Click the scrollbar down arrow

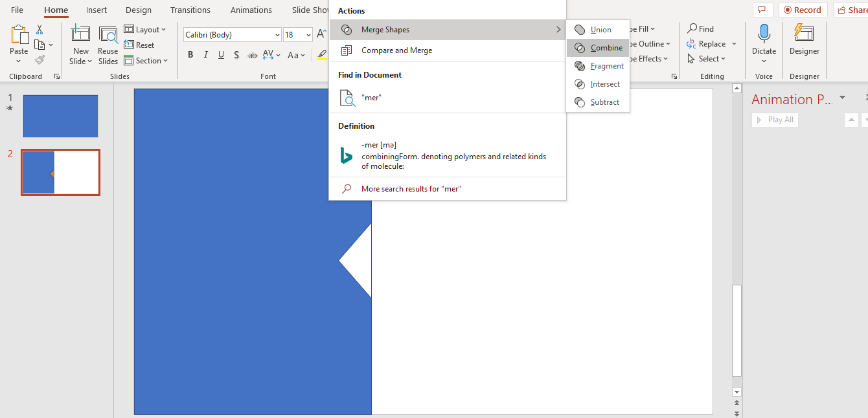pos(737,392)
